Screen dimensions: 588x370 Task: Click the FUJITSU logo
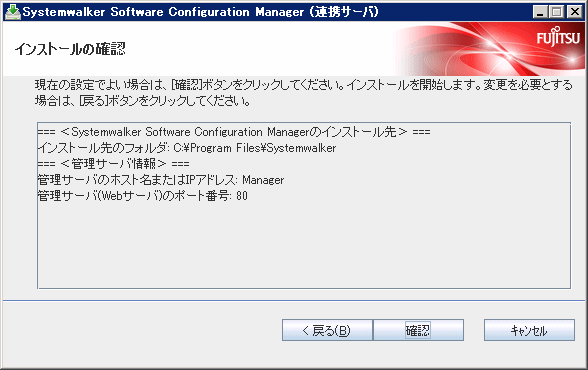(x=558, y=37)
